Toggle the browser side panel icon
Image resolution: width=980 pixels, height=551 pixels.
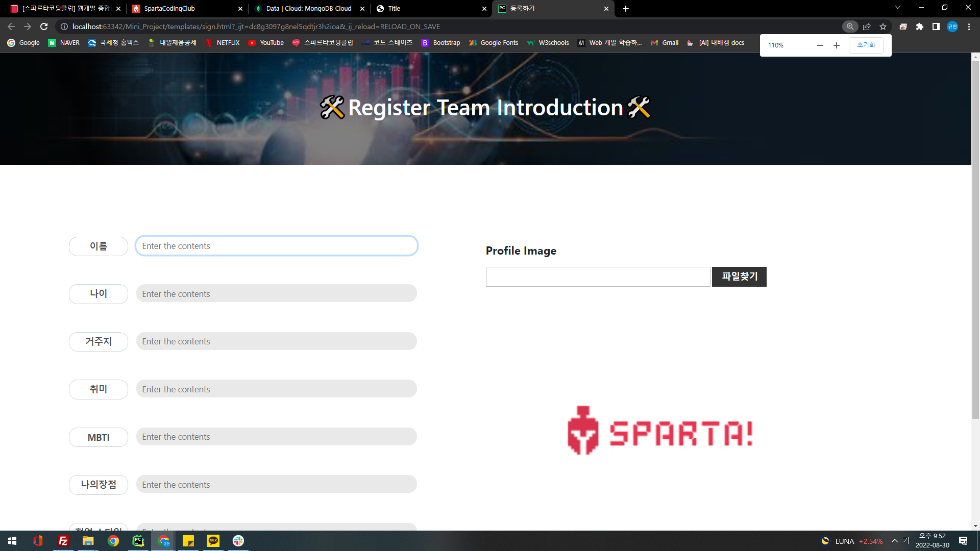pos(936,27)
